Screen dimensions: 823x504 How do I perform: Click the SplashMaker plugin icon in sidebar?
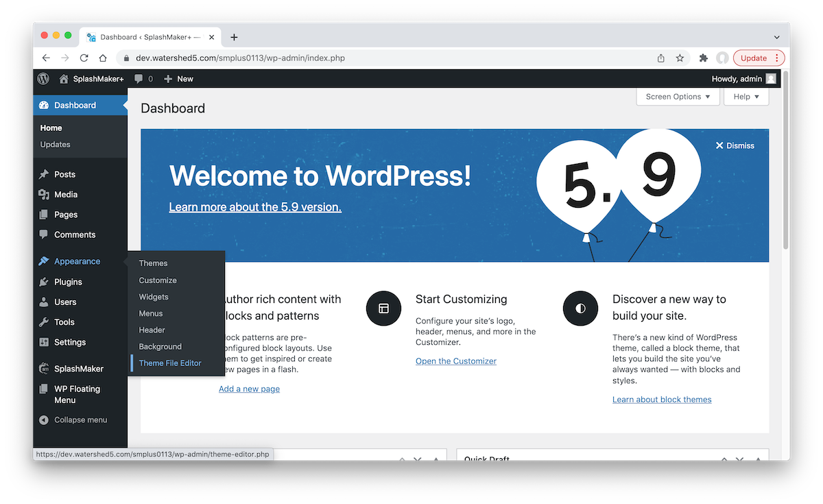[44, 369]
